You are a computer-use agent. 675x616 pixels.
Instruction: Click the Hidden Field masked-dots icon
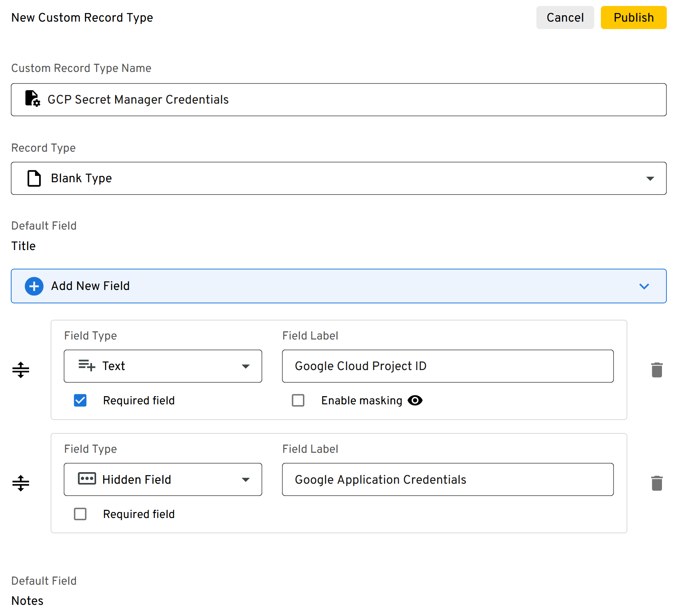click(86, 479)
